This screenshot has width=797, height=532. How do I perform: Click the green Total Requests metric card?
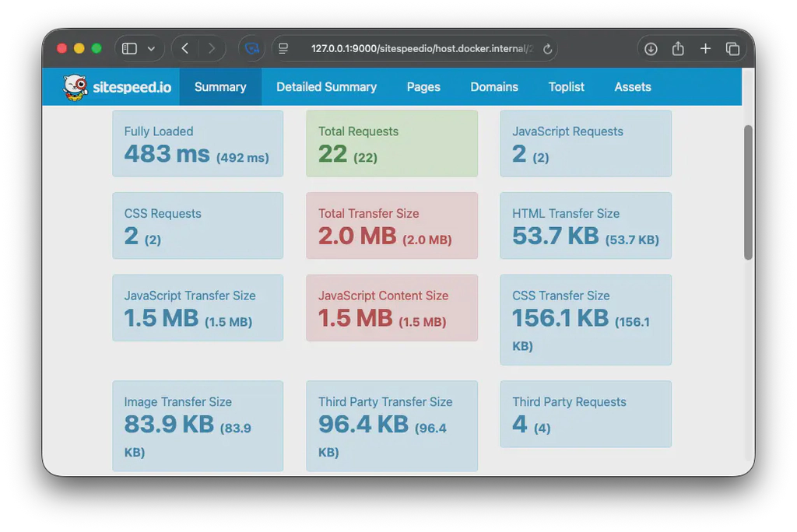[391, 144]
